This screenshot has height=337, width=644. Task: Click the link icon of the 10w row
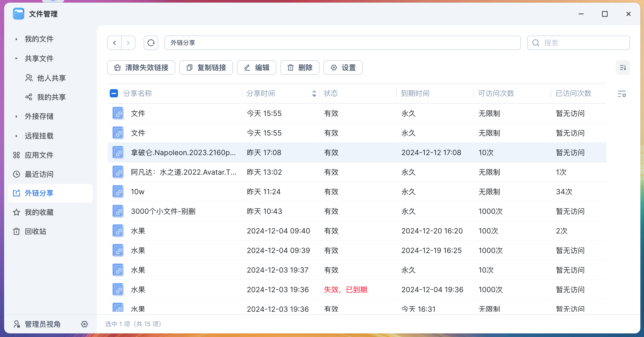118,192
